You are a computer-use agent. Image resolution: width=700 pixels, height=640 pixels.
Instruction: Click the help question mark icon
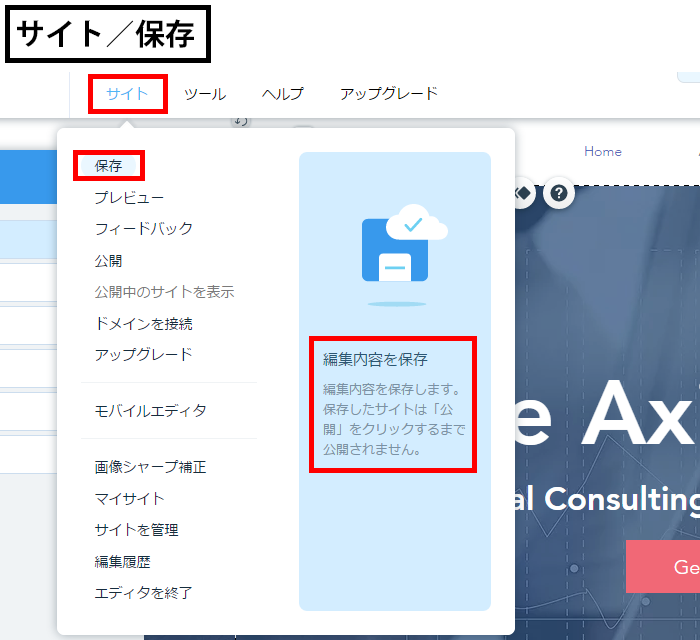point(558,194)
